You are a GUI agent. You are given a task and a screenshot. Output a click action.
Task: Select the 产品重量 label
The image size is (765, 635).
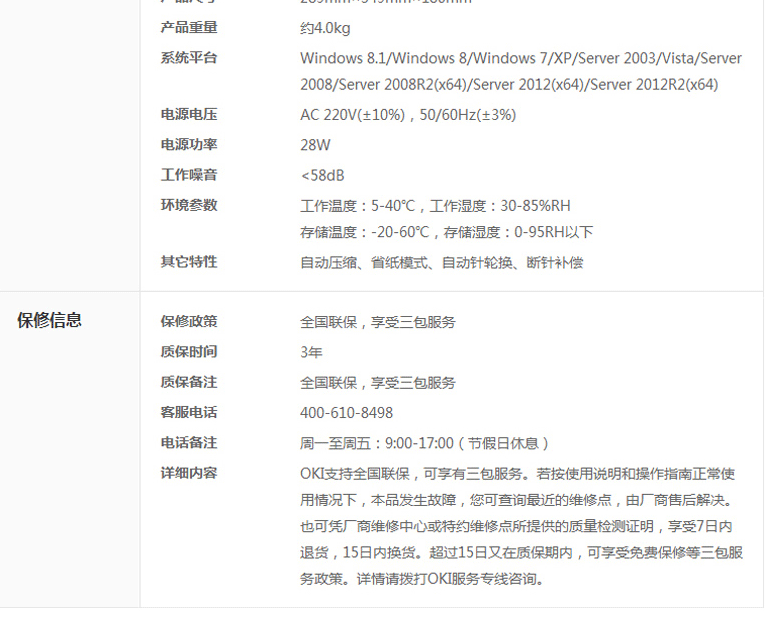(x=188, y=27)
